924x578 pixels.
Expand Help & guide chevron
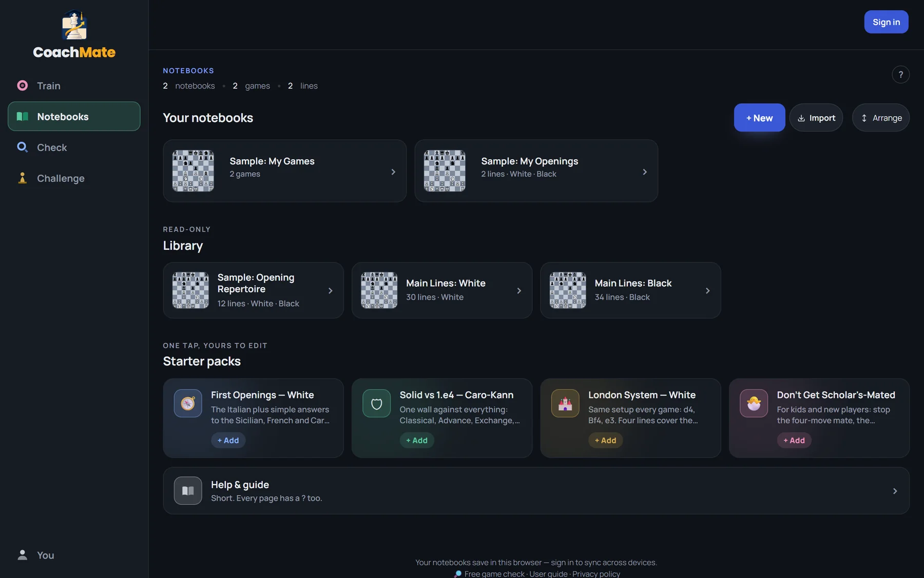[x=895, y=491]
